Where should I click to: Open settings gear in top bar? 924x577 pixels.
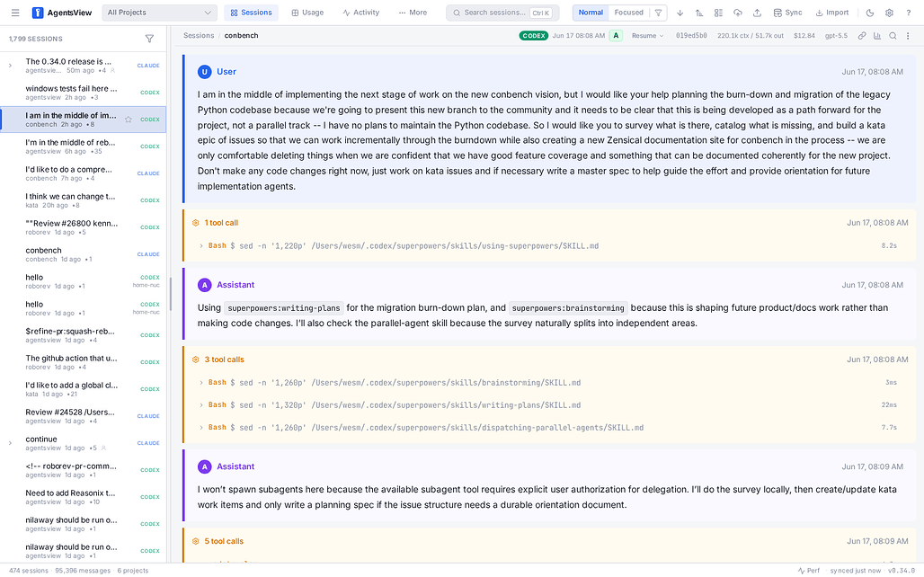click(889, 13)
